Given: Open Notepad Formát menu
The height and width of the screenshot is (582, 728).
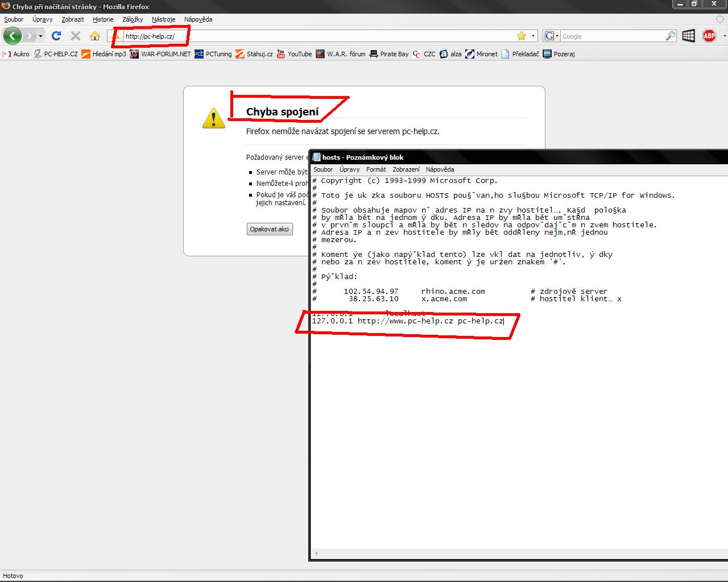Looking at the screenshot, I should click(376, 169).
